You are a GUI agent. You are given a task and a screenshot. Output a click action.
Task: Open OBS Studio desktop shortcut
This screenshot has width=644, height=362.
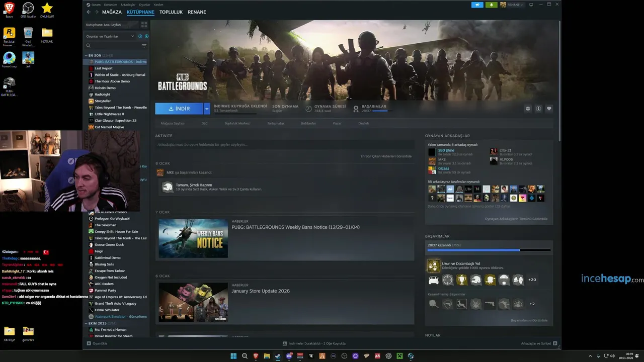[x=28, y=10]
